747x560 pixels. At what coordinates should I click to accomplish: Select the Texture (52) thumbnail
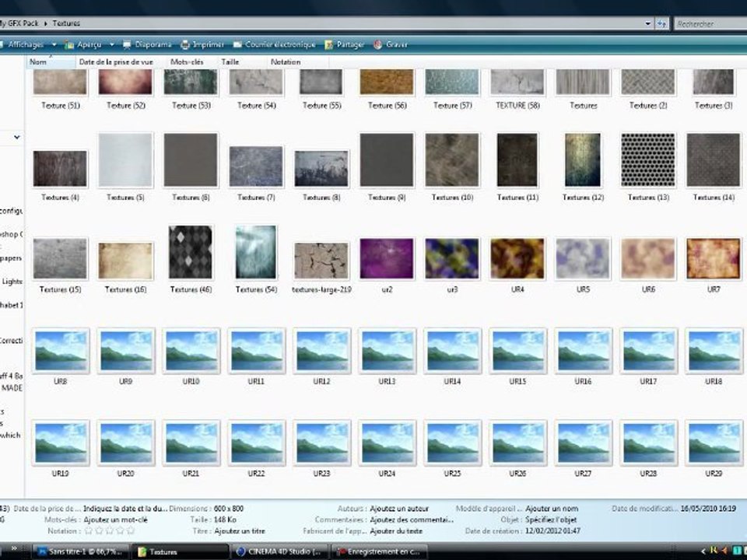(125, 82)
